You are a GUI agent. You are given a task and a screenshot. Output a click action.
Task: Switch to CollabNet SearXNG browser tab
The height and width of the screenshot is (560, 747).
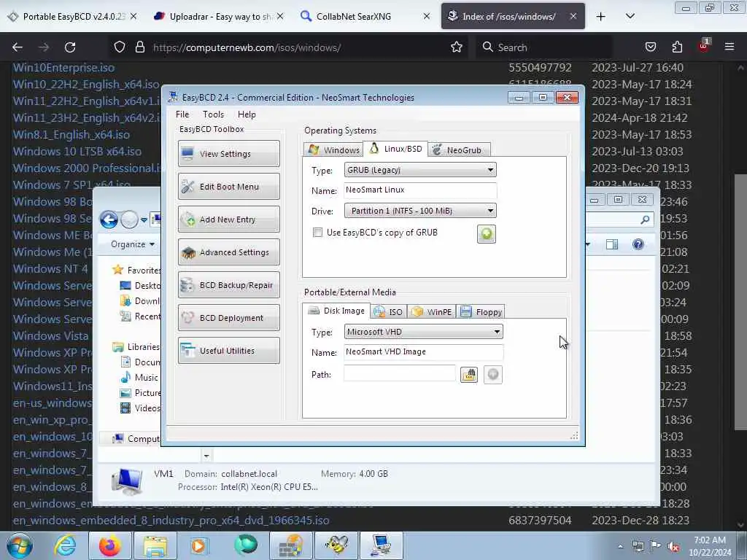(x=365, y=16)
